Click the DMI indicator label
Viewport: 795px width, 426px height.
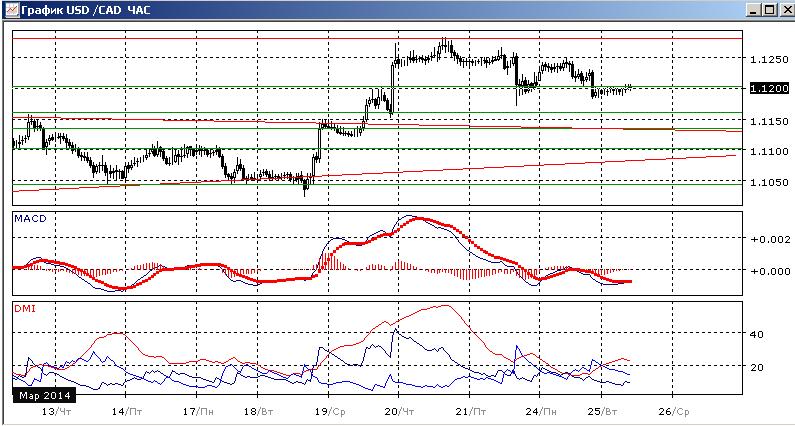pyautogui.click(x=24, y=308)
